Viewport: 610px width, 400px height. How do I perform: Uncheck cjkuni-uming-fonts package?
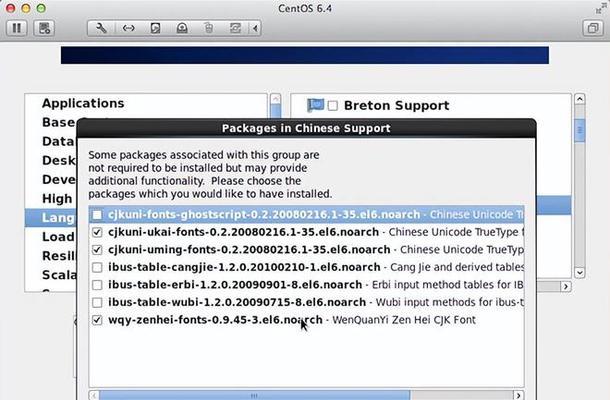(x=97, y=250)
